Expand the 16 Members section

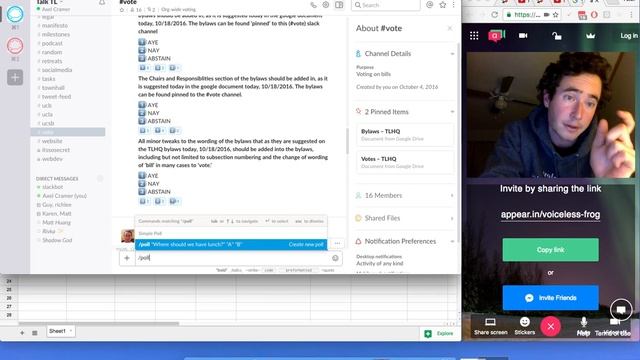[452, 196]
